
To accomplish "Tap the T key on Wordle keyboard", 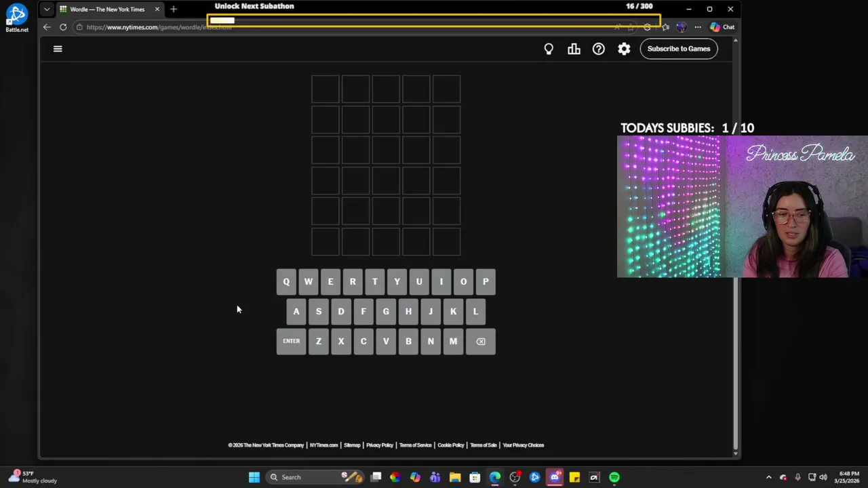I will click(x=375, y=282).
